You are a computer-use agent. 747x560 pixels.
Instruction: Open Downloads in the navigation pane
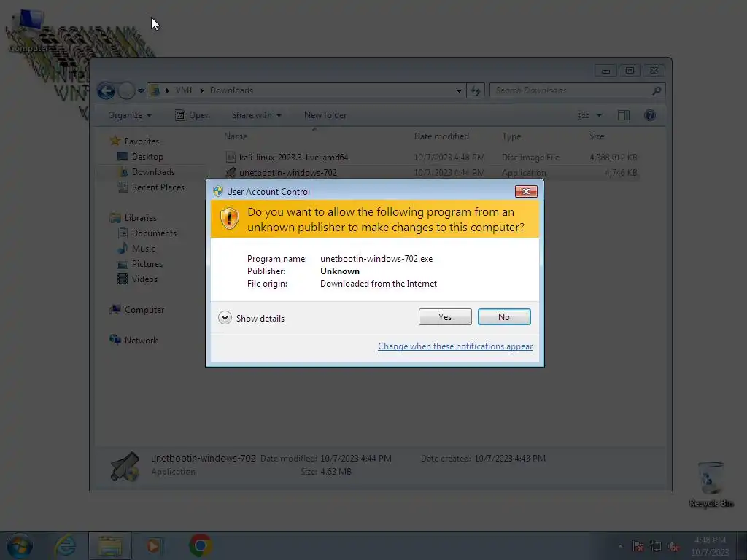click(x=153, y=172)
